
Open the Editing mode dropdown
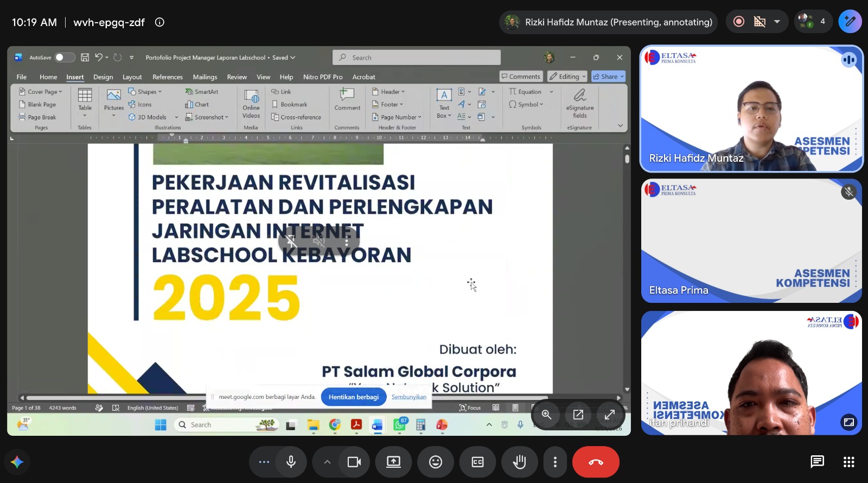[x=567, y=77]
